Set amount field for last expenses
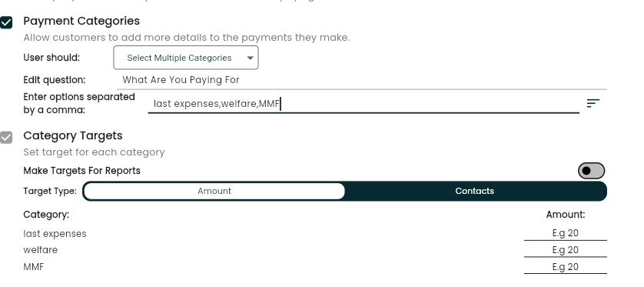 click(x=565, y=233)
